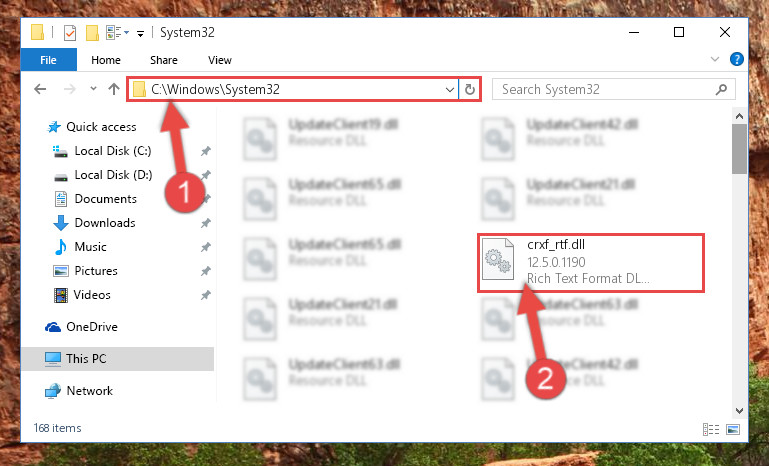Select Network in navigation pane
Screen dimensions: 769x466
coord(89,391)
